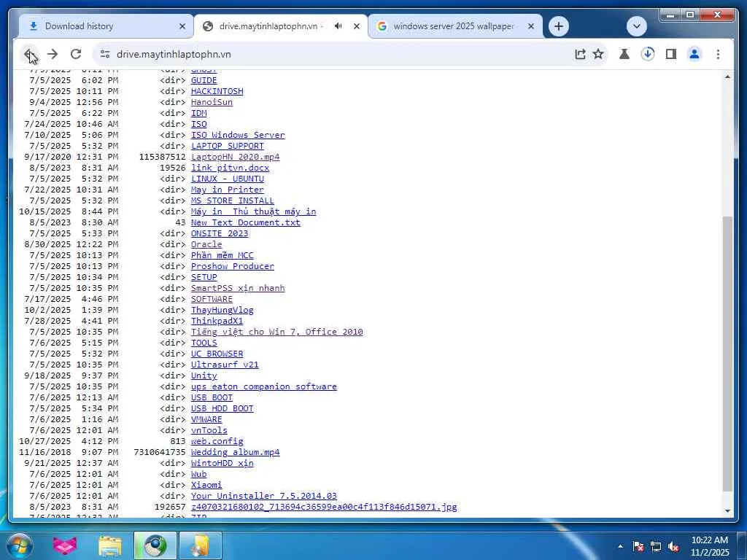
Task: Open the profile avatar menu
Action: click(694, 54)
